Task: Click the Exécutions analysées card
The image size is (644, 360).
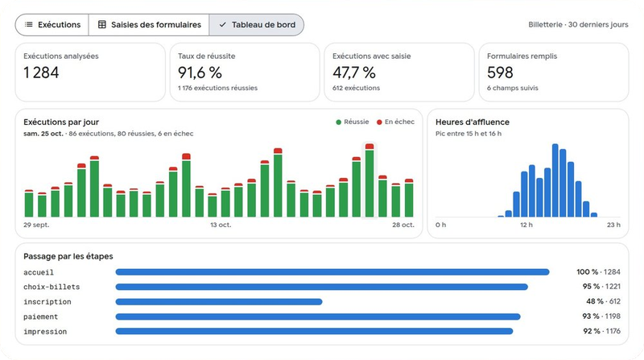Action: tap(90, 72)
